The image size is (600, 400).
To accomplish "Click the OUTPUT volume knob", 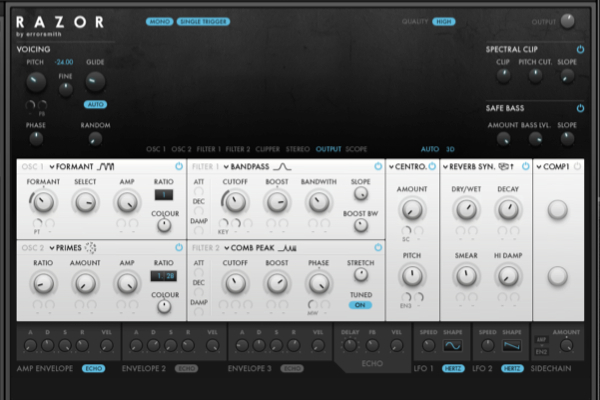I will 567,21.
